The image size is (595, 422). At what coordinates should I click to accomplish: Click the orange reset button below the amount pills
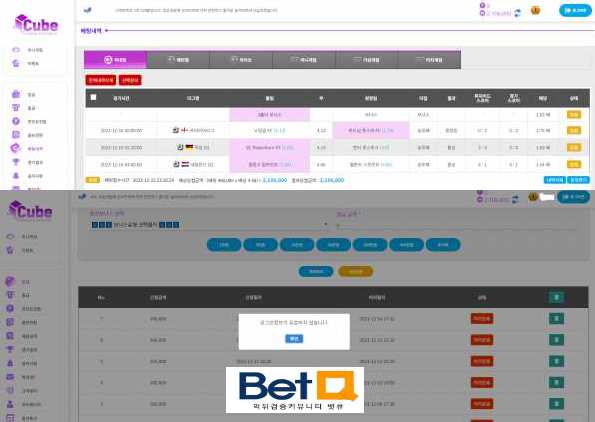pyautogui.click(x=356, y=271)
